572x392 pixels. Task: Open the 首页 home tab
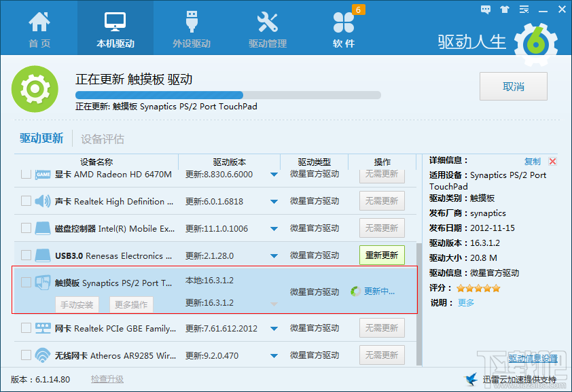(x=39, y=30)
